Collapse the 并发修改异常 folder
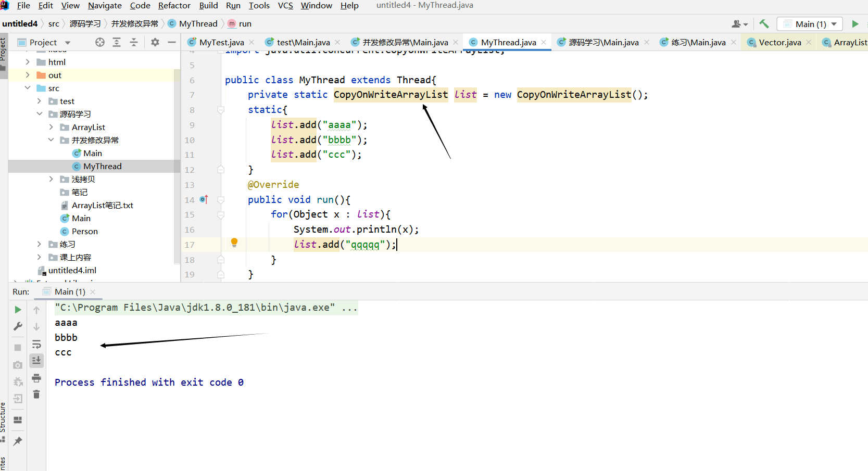Image resolution: width=868 pixels, height=471 pixels. tap(51, 140)
